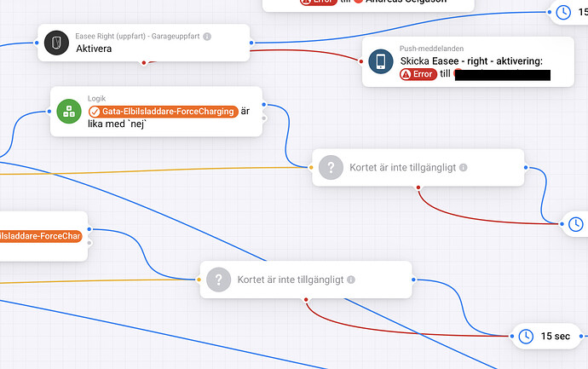Click blue output connector of upper unavailable card

(x=526, y=168)
